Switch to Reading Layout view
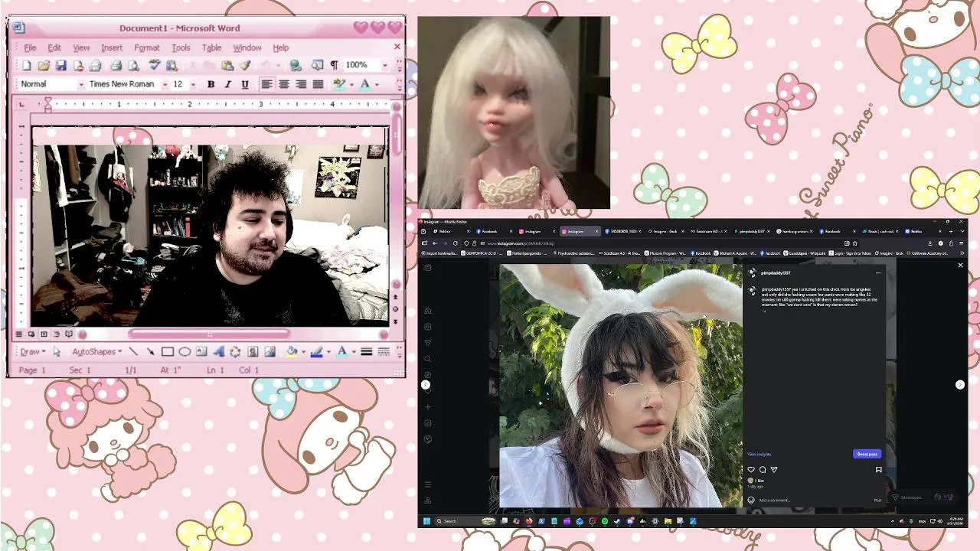This screenshot has width=980, height=551. point(69,334)
